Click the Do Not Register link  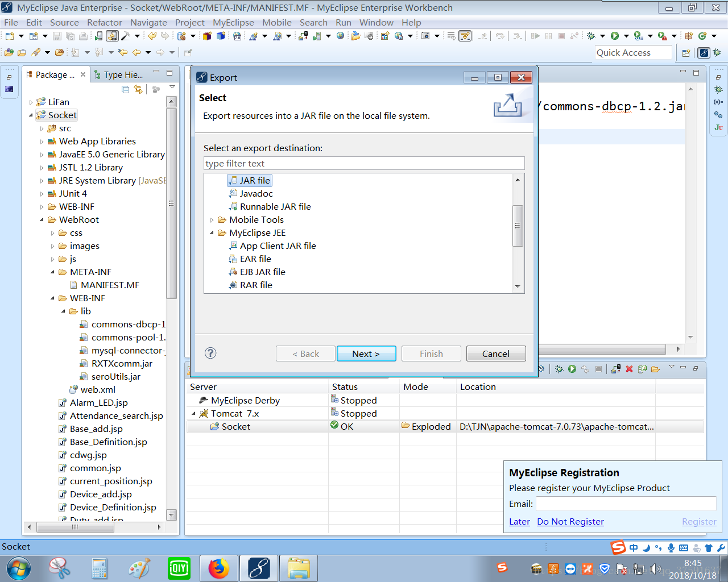(570, 522)
